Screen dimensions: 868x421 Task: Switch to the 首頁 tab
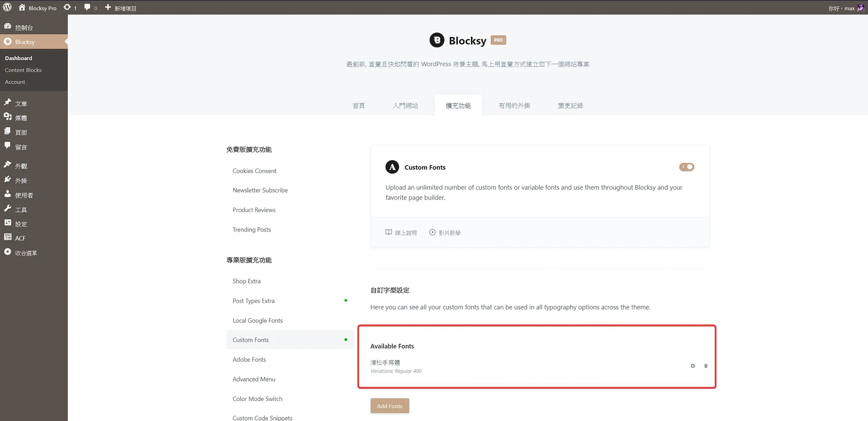tap(359, 105)
